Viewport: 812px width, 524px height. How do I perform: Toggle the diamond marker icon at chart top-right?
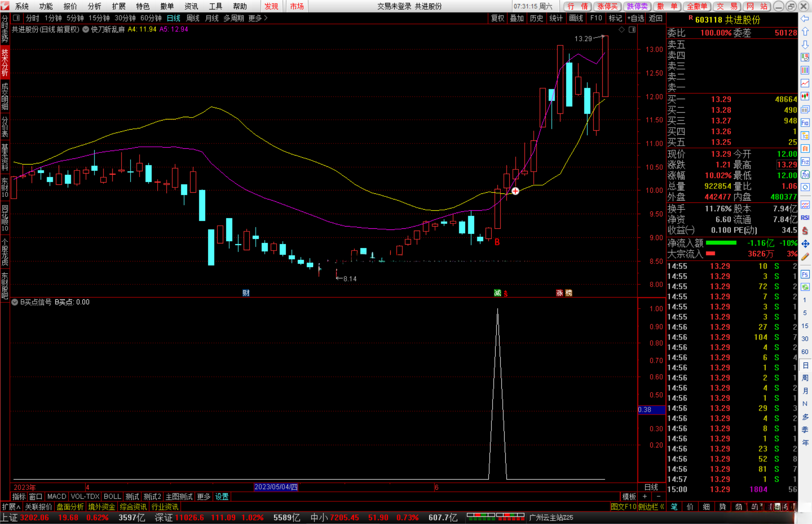[621, 30]
